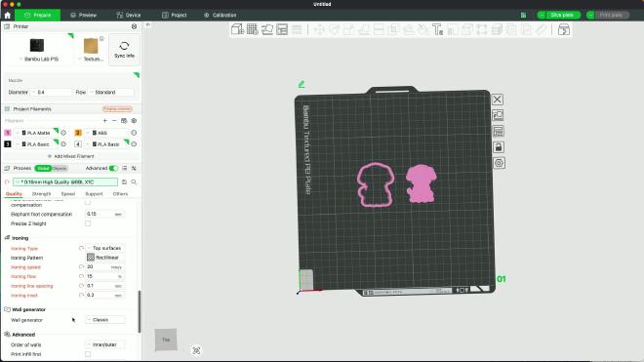Open the Others settings tab
This screenshot has height=362, width=644.
(120, 194)
